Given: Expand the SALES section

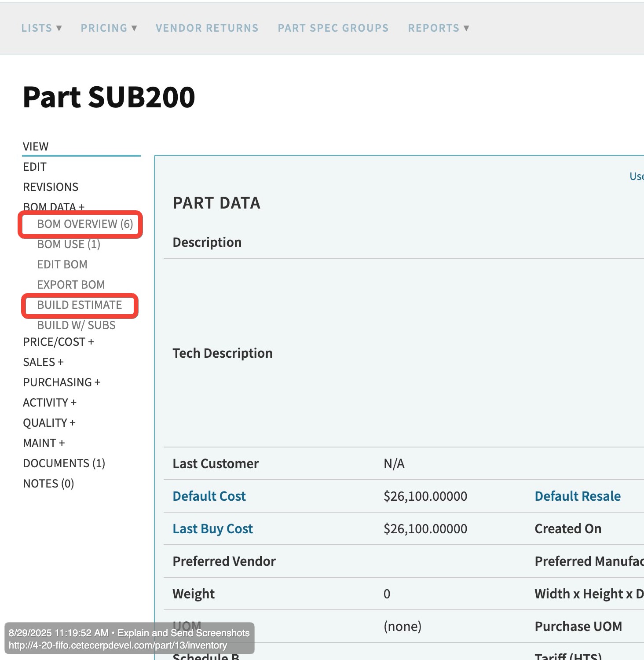Looking at the screenshot, I should (43, 362).
